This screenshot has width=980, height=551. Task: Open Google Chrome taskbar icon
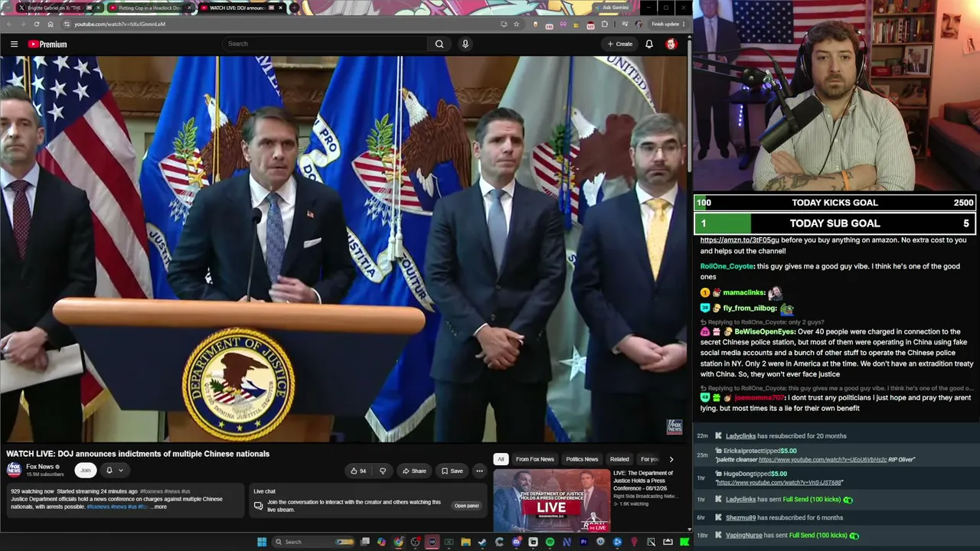tap(399, 542)
